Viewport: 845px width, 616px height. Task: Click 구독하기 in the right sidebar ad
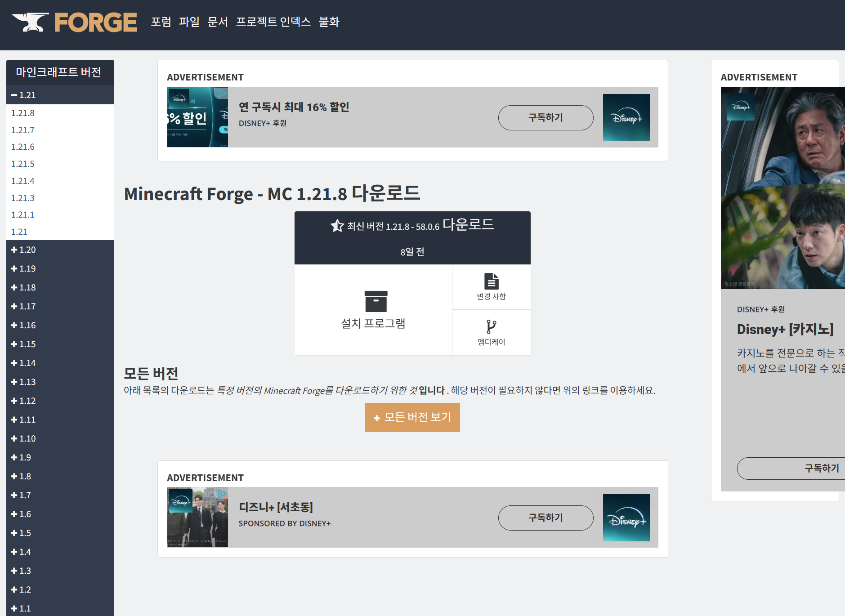[x=791, y=468]
